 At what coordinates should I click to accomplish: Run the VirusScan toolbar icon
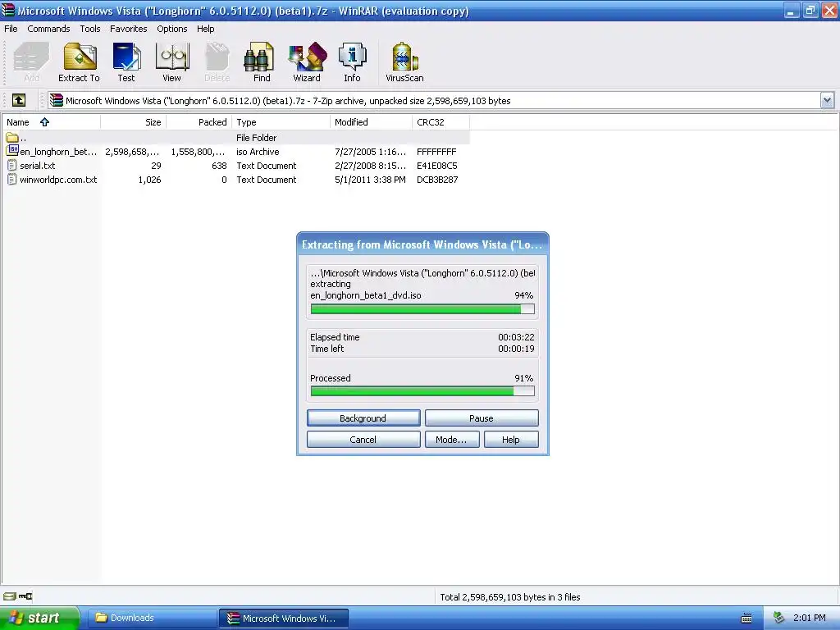coord(404,57)
